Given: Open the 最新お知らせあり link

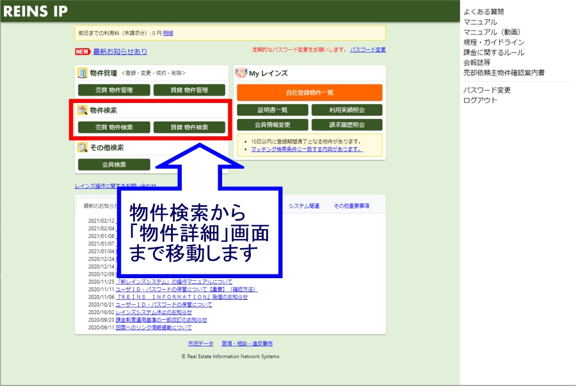Looking at the screenshot, I should pos(120,52).
